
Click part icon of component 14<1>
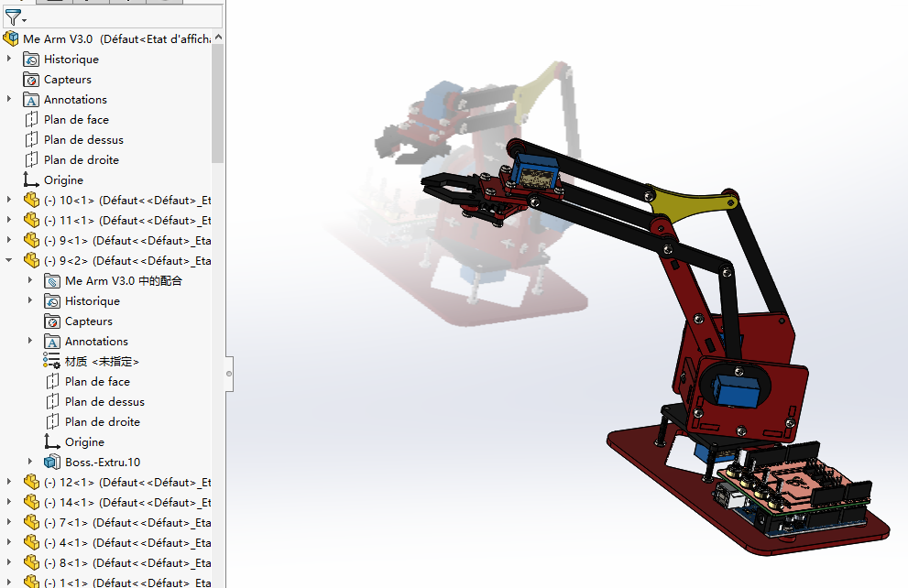click(31, 502)
